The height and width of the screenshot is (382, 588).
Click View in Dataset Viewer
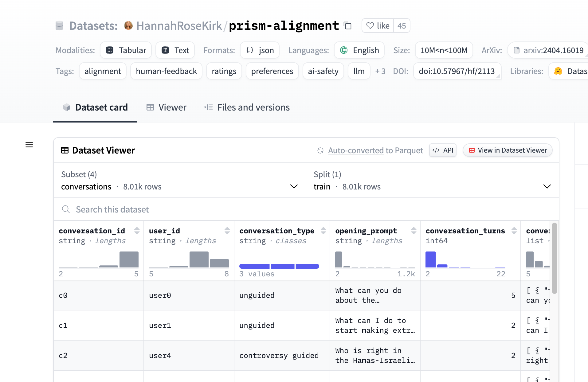pyautogui.click(x=508, y=150)
